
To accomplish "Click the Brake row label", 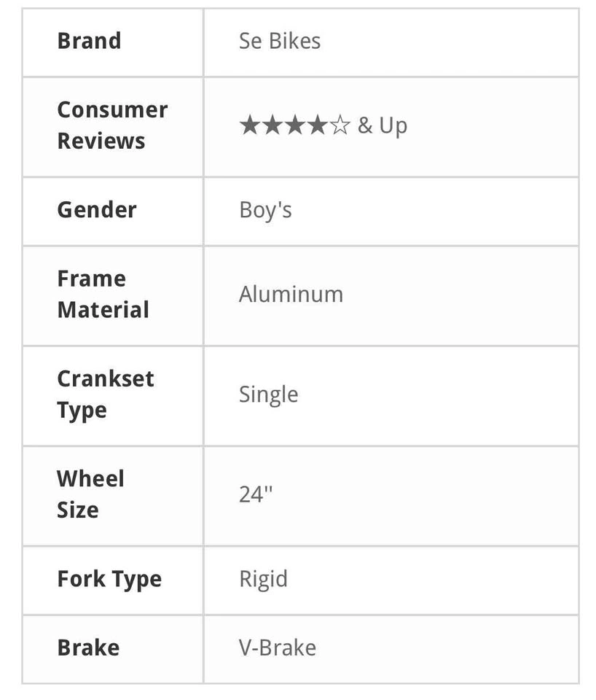I will pyautogui.click(x=88, y=647).
